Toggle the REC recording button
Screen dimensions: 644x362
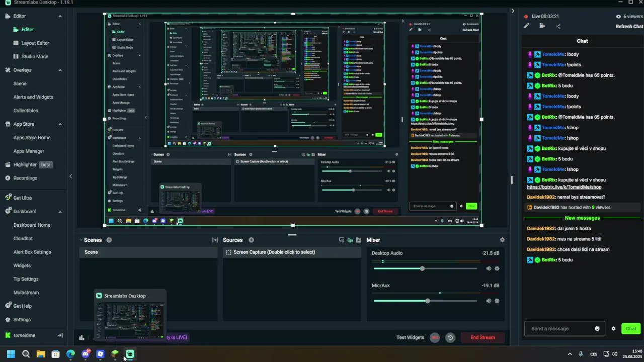point(435,338)
